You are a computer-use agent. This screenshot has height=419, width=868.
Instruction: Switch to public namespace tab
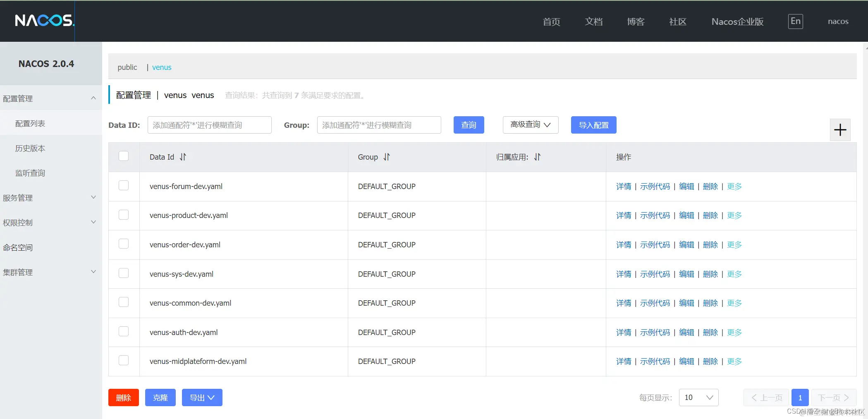[127, 67]
